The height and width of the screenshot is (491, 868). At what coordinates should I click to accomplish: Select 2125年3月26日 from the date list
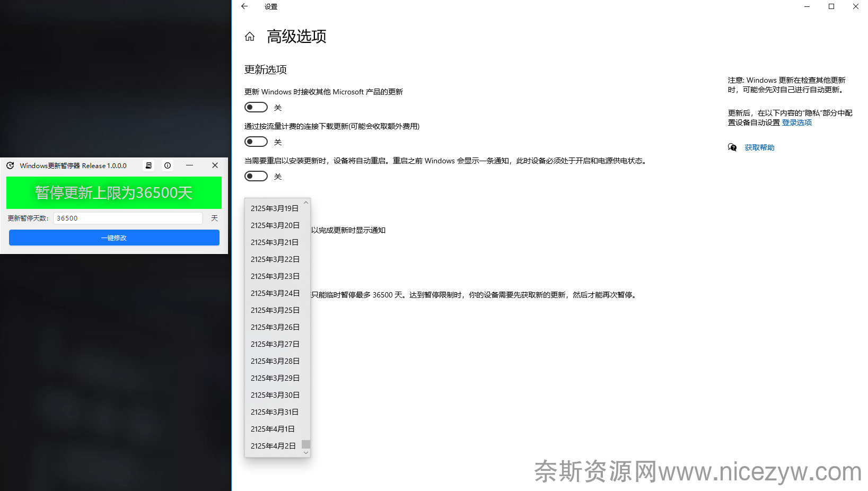click(275, 327)
